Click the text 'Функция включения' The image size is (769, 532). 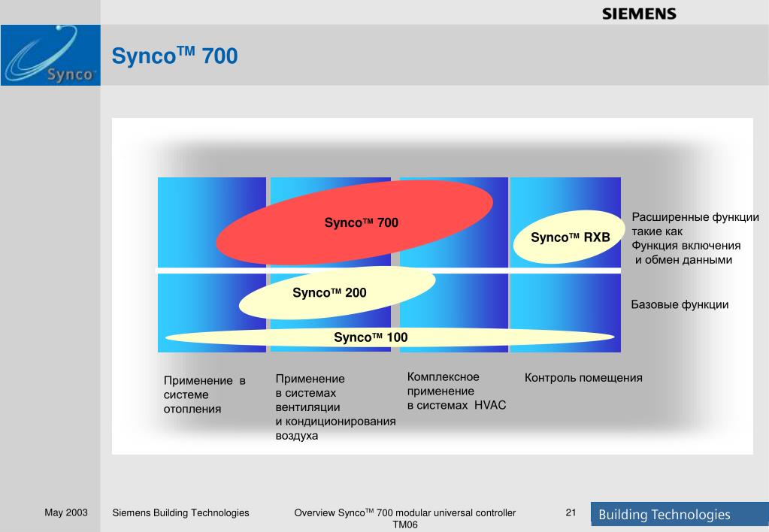(686, 245)
